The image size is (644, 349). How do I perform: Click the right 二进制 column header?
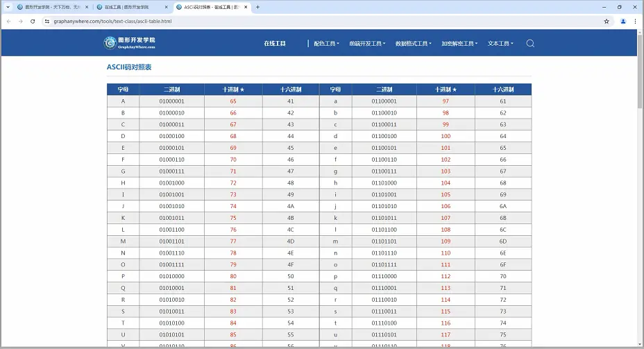(x=384, y=89)
